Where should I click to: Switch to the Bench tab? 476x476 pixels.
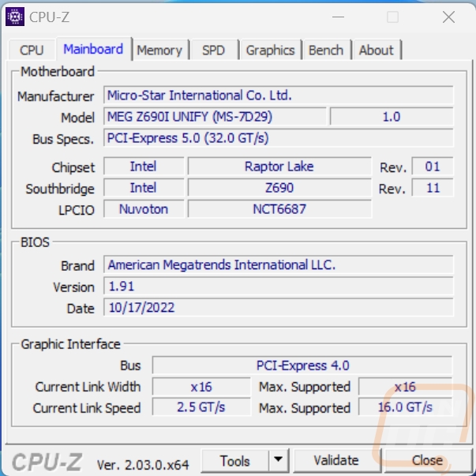click(326, 50)
